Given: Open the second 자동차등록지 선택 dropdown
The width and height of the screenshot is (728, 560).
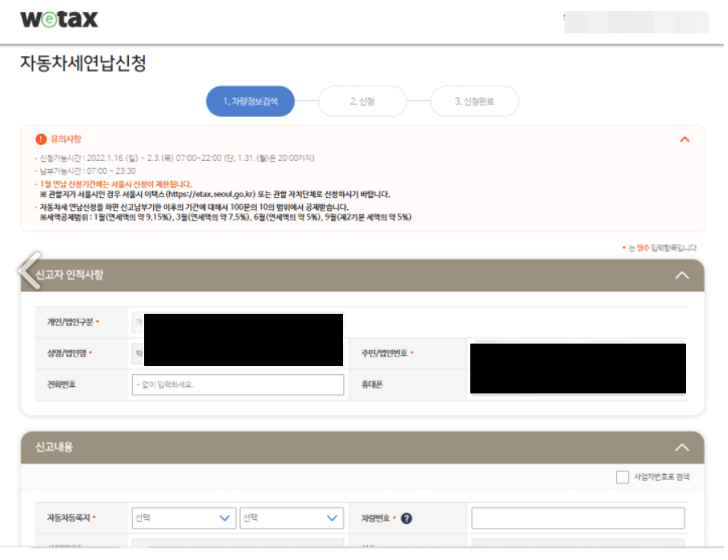Looking at the screenshot, I should pyautogui.click(x=292, y=518).
